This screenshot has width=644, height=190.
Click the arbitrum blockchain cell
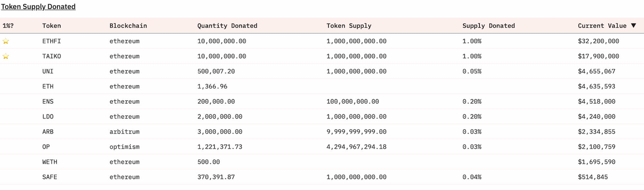(125, 132)
